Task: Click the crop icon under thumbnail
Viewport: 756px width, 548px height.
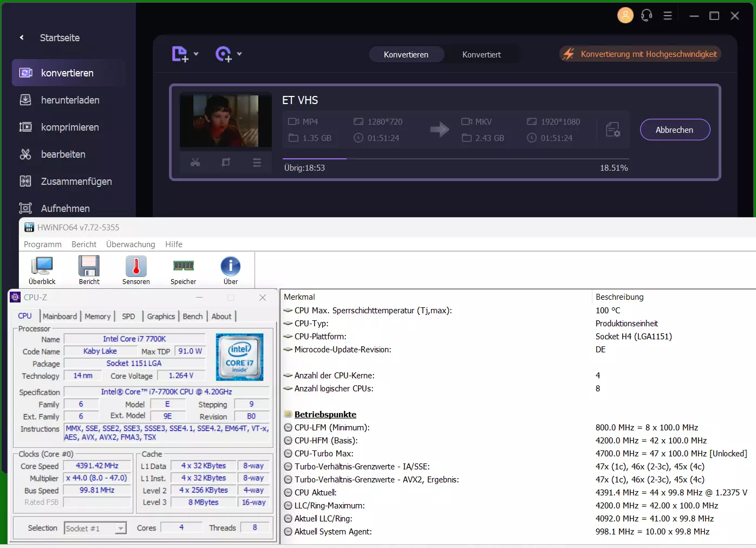Action: [x=226, y=162]
